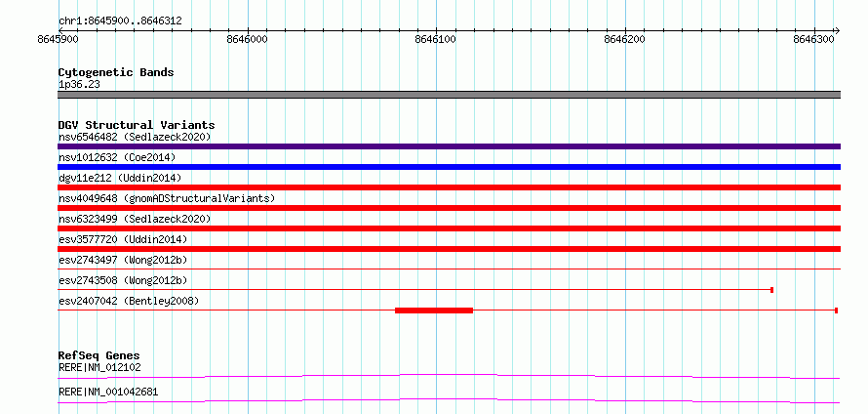
Task: Open gene RERE|NM_001042681 label
Action: (x=108, y=392)
